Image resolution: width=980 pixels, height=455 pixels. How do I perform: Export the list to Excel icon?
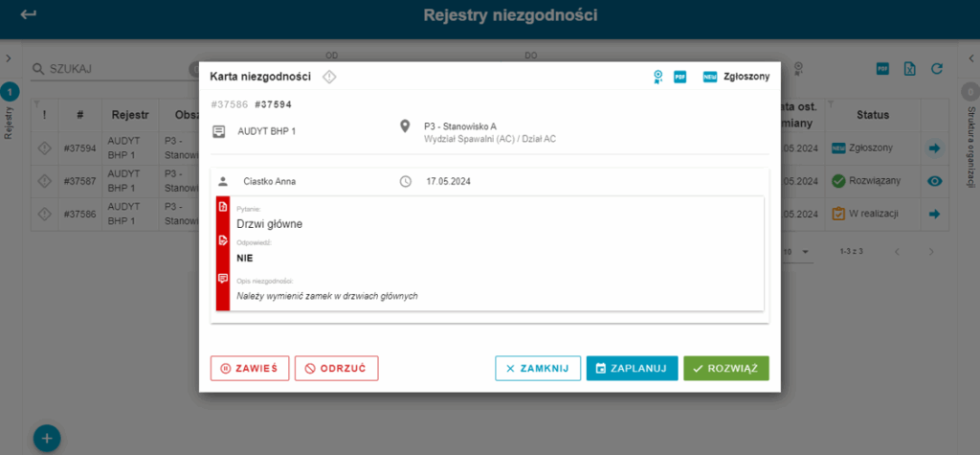point(910,69)
